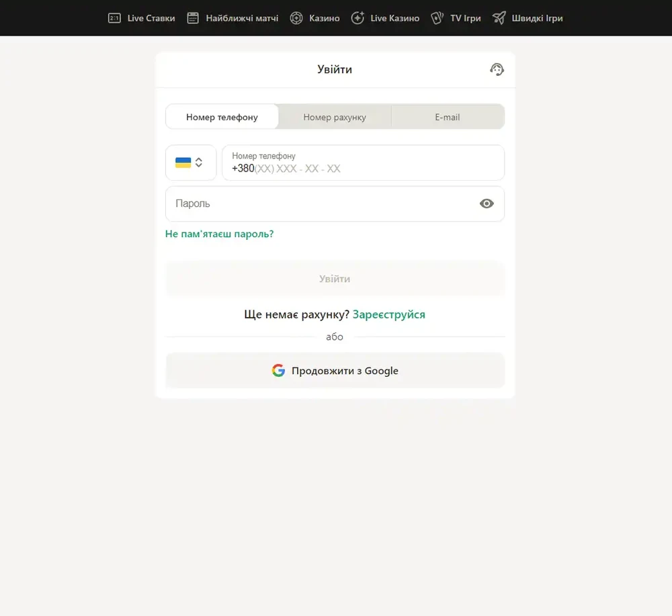672x616 pixels.
Task: Click the Казино chip icon
Action: pyautogui.click(x=296, y=18)
